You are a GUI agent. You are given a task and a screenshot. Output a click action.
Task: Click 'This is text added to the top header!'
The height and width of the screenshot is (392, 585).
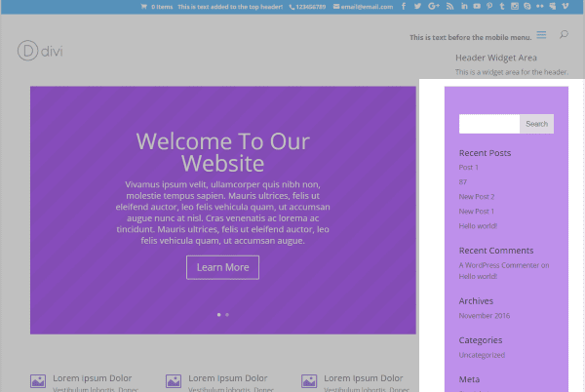pyautogui.click(x=230, y=7)
